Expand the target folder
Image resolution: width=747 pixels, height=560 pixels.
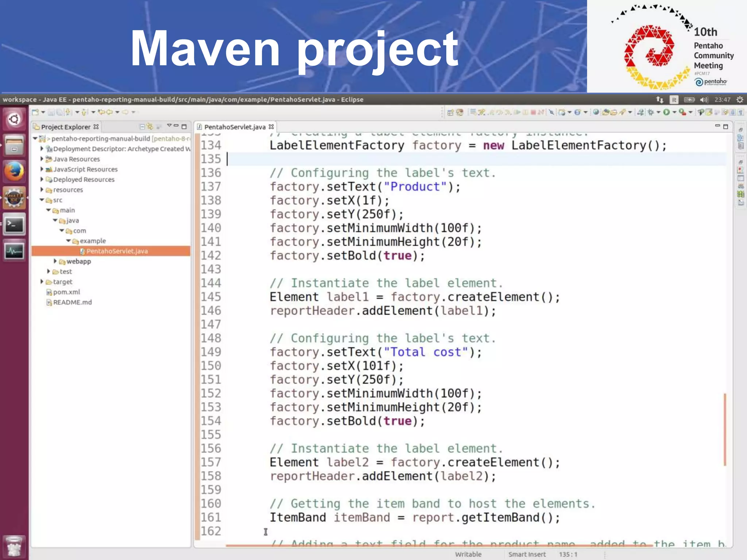pos(42,281)
